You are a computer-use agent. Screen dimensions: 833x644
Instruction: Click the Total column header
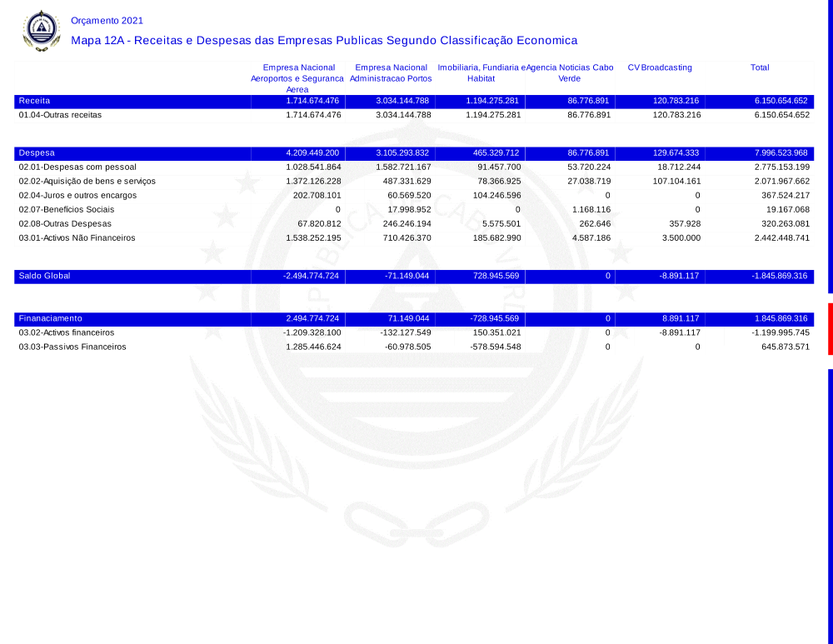point(760,67)
